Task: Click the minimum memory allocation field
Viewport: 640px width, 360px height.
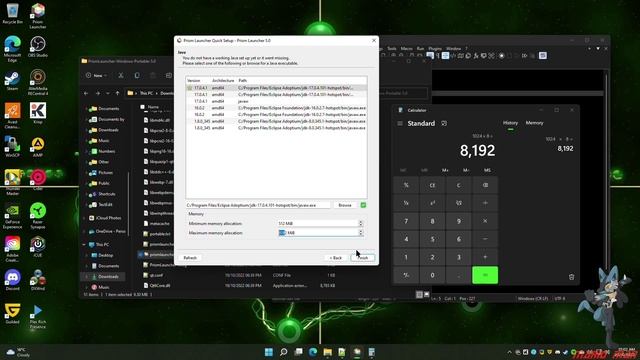Action: [317, 223]
